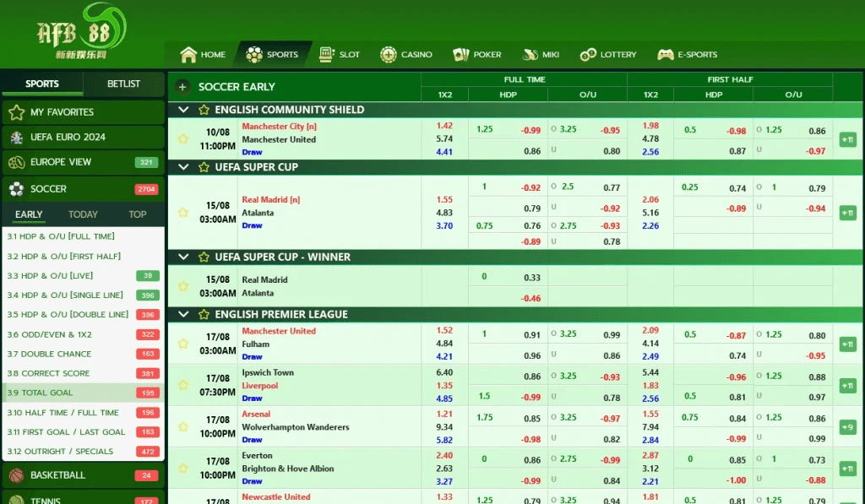Open 3.9 Total Goal
The height and width of the screenshot is (504, 865).
pos(84,393)
